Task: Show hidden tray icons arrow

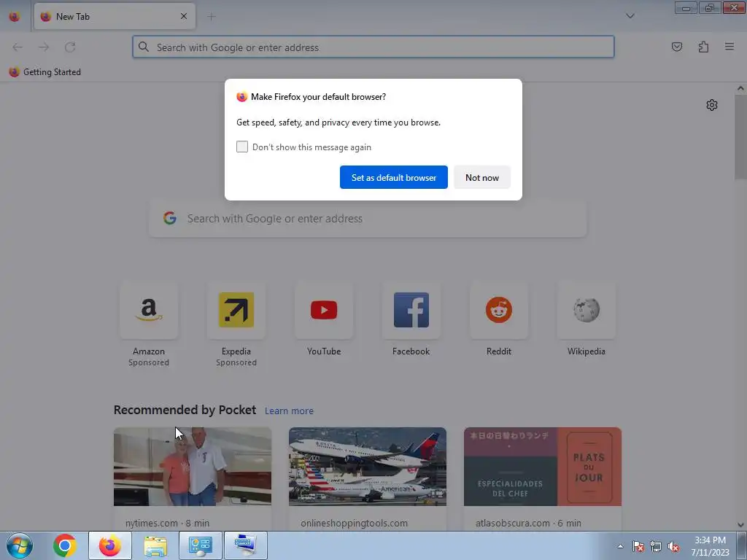Action: pyautogui.click(x=620, y=546)
